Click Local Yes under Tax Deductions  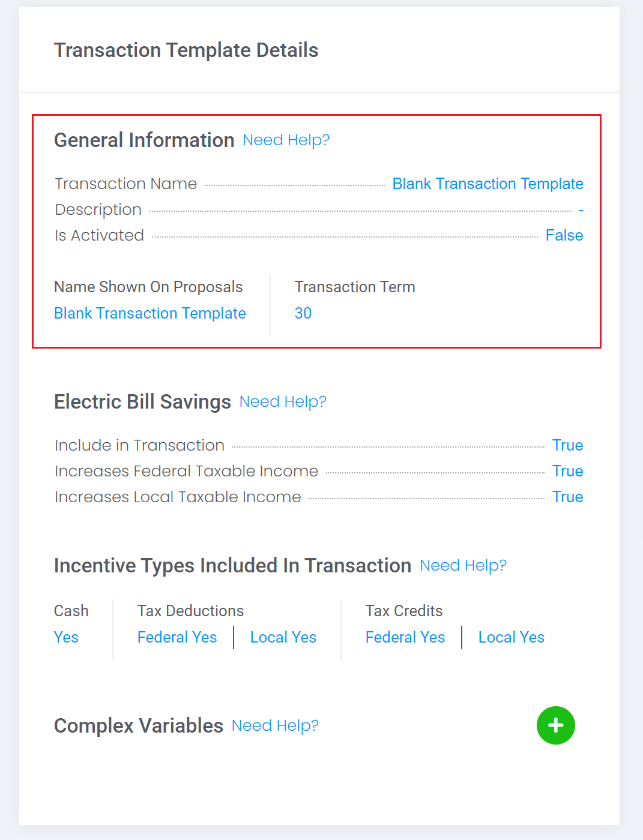(283, 637)
